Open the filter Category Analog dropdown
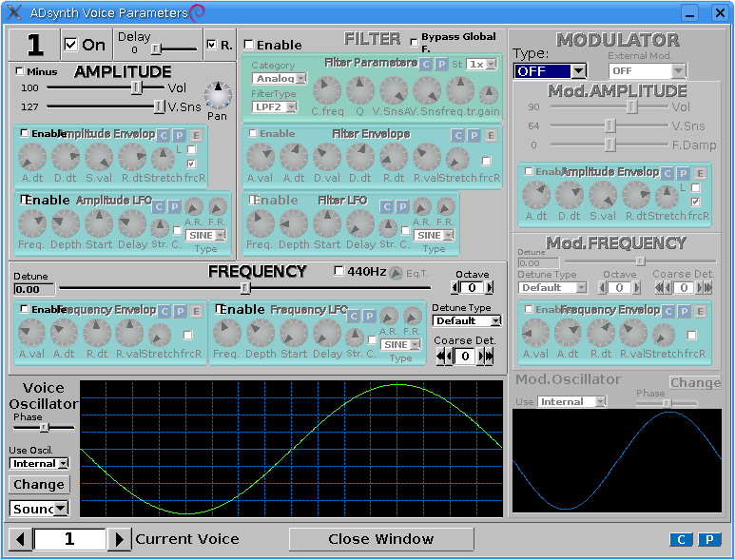Viewport: 735px width, 560px height. point(280,78)
